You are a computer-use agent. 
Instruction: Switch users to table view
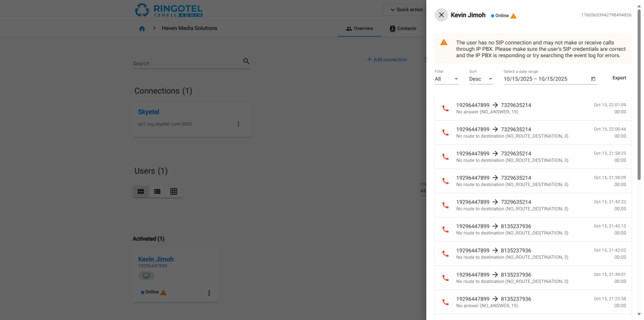[174, 191]
